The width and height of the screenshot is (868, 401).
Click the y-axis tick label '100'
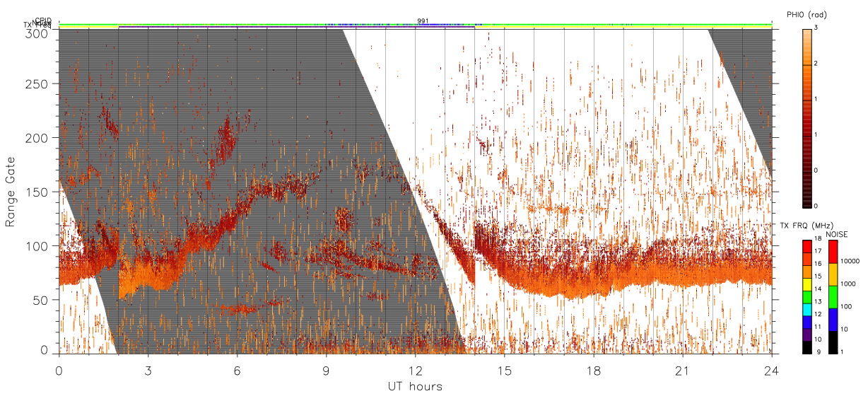(x=38, y=245)
